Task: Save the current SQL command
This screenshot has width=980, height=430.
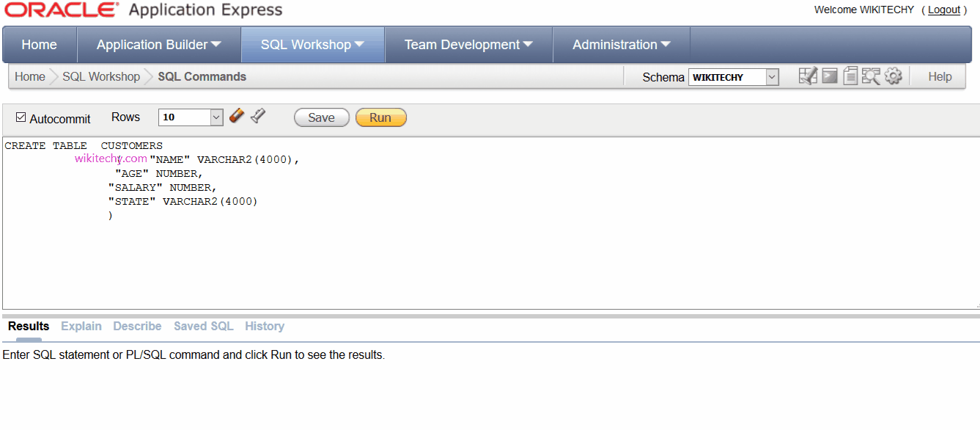Action: click(x=321, y=117)
